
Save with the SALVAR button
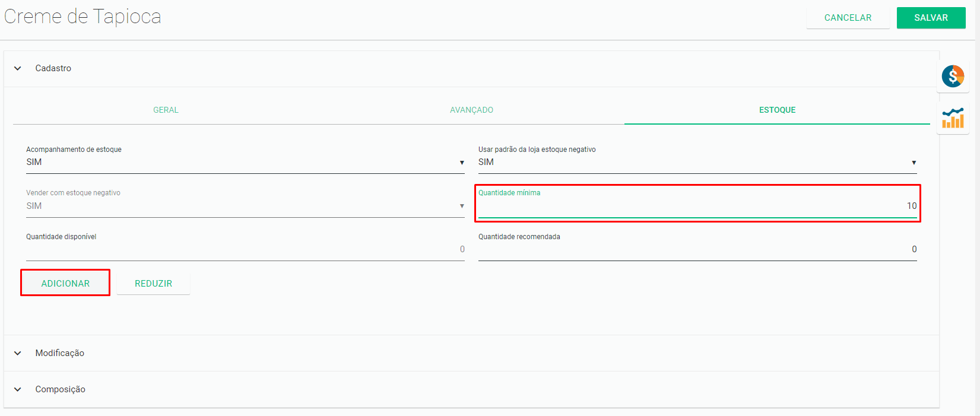pos(931,18)
